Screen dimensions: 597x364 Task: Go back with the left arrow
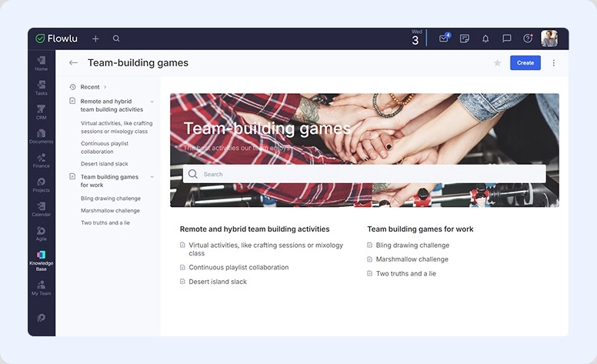[x=74, y=63]
